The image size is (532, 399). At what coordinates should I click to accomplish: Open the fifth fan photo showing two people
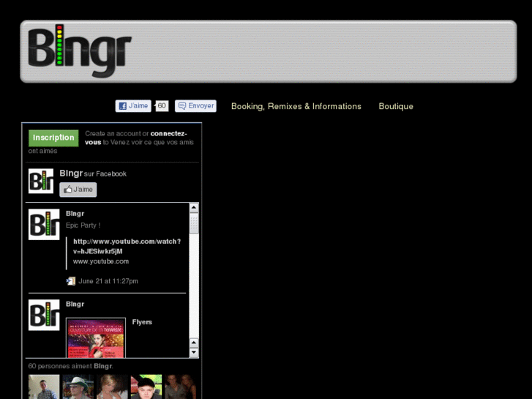click(x=181, y=387)
